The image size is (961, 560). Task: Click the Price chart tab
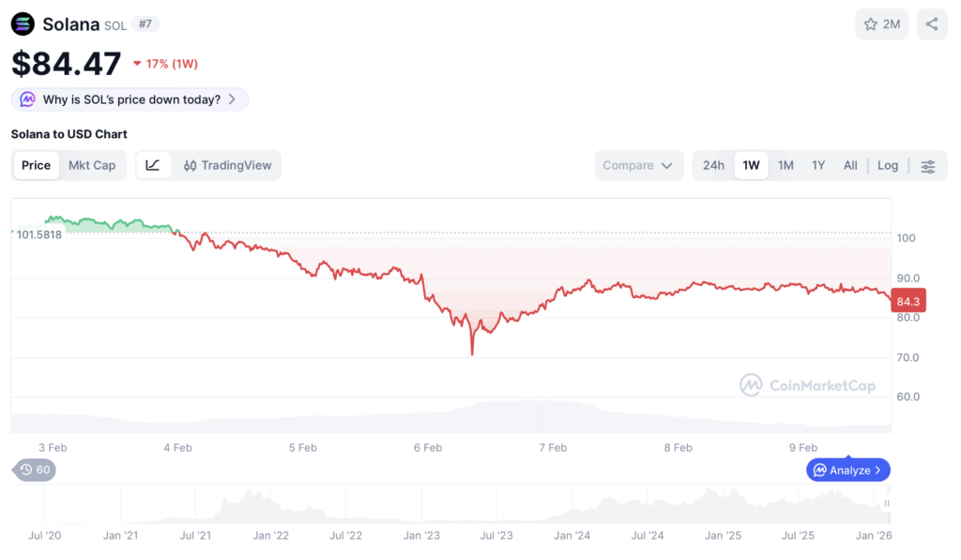[37, 165]
